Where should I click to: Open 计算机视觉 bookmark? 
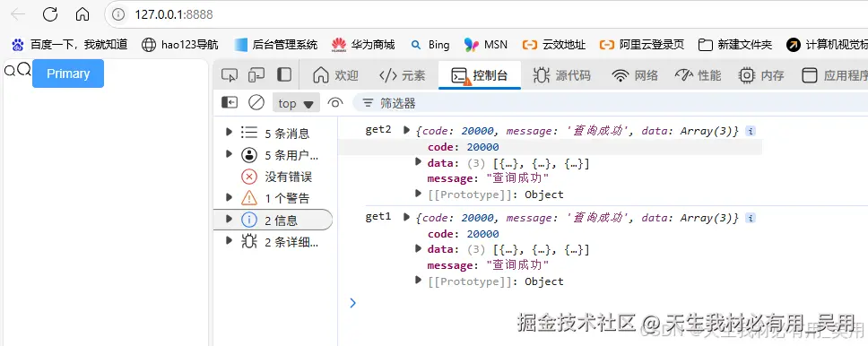tap(827, 45)
